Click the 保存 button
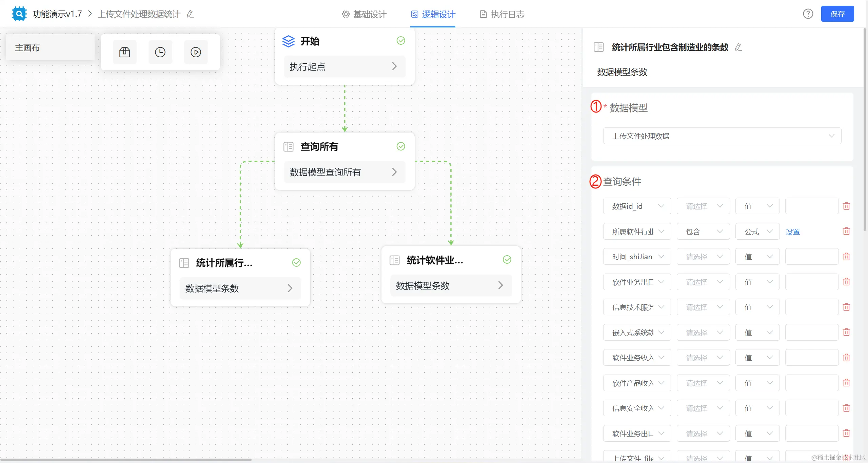 [x=837, y=14]
